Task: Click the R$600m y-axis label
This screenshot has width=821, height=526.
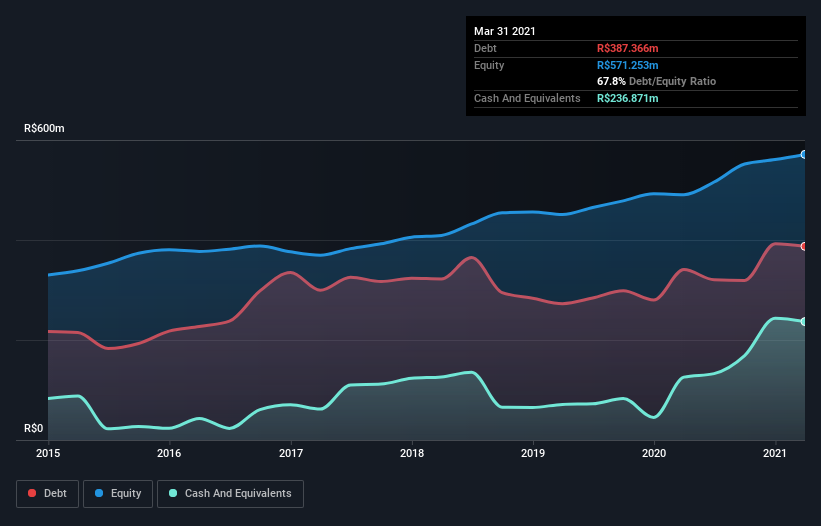Action: [x=45, y=128]
